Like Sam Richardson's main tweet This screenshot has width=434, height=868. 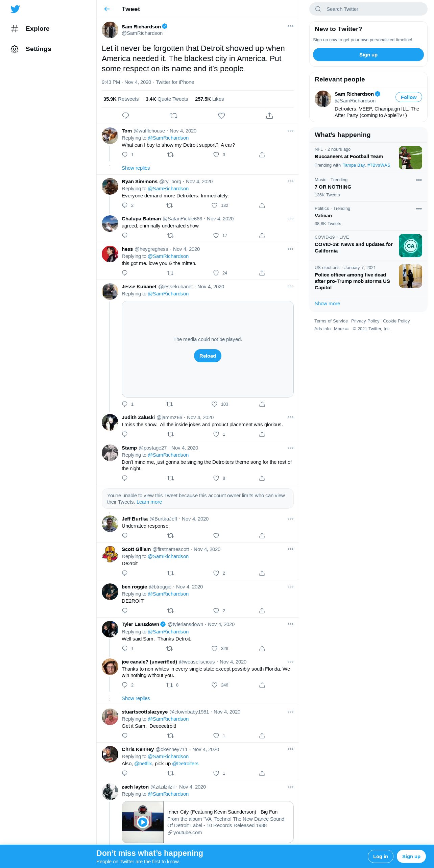[x=221, y=116]
